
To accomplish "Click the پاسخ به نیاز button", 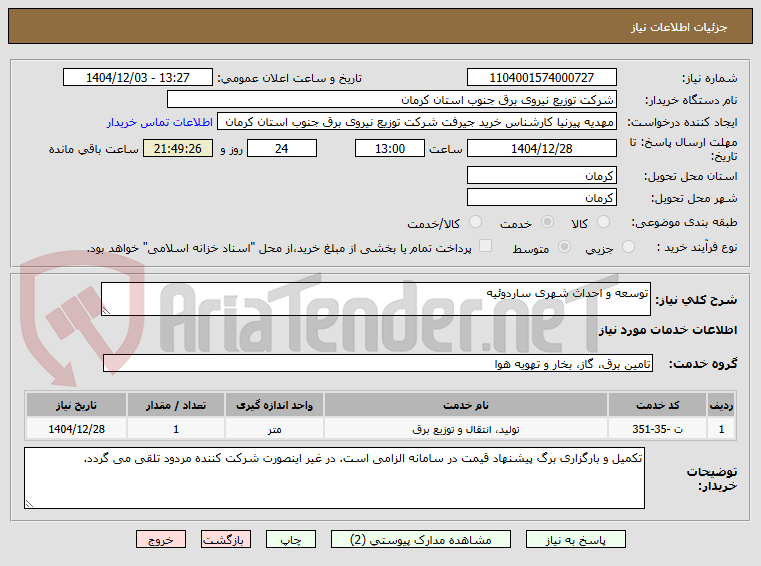I will [x=576, y=539].
